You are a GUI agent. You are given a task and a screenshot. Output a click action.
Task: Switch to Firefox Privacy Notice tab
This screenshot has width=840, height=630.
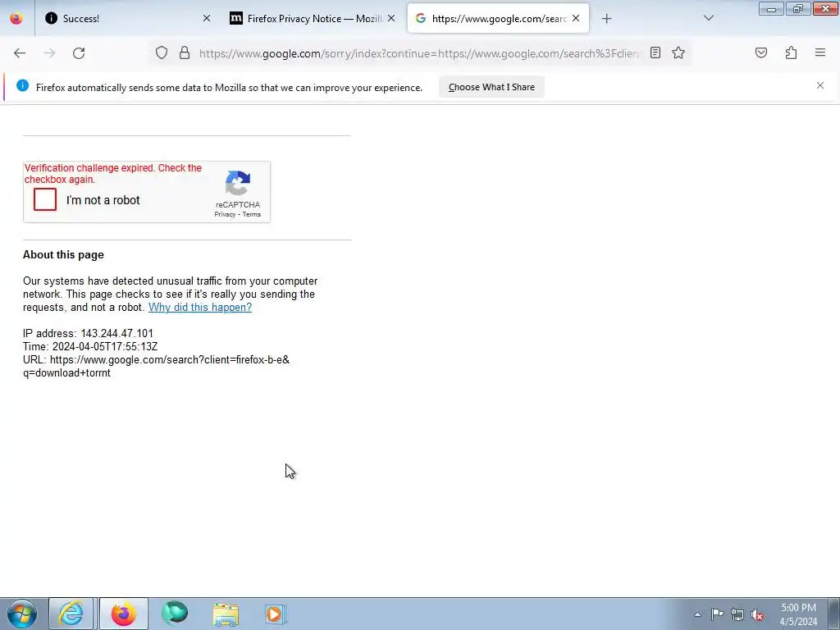(314, 19)
